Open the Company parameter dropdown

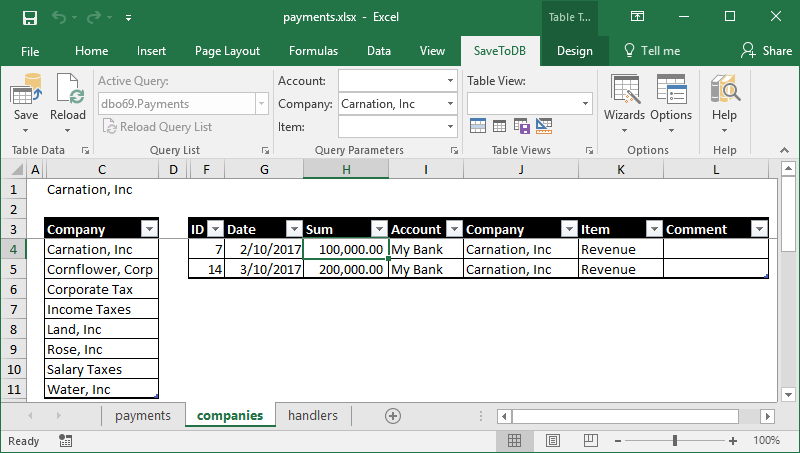click(450, 104)
